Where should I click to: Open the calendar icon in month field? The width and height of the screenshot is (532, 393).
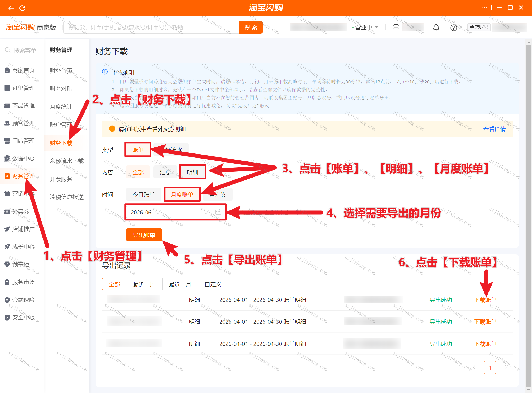coord(218,212)
